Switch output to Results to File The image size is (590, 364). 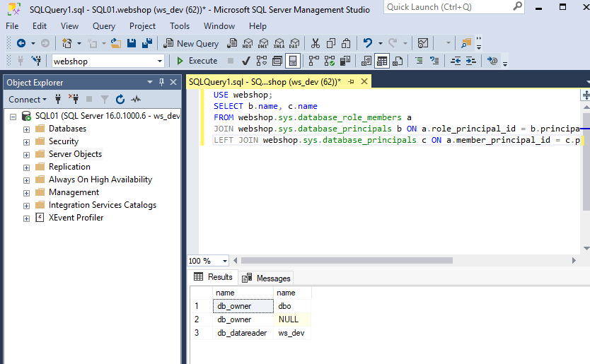tap(398, 61)
